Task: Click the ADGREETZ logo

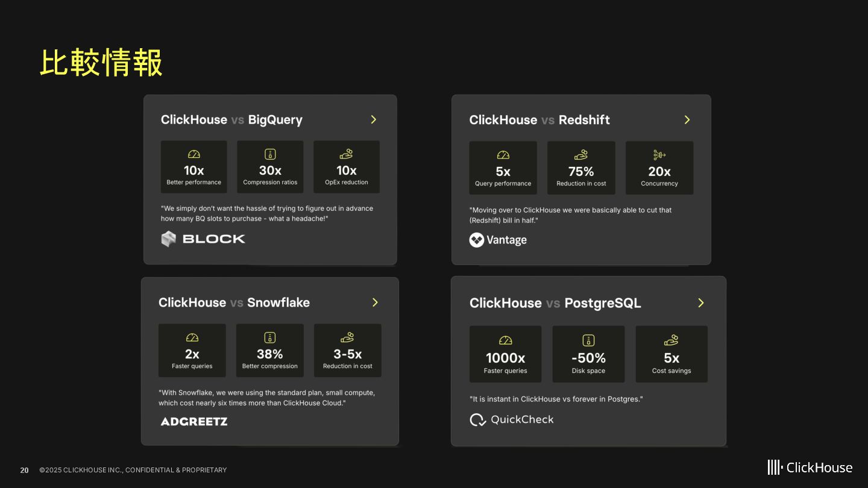Action: 194,422
